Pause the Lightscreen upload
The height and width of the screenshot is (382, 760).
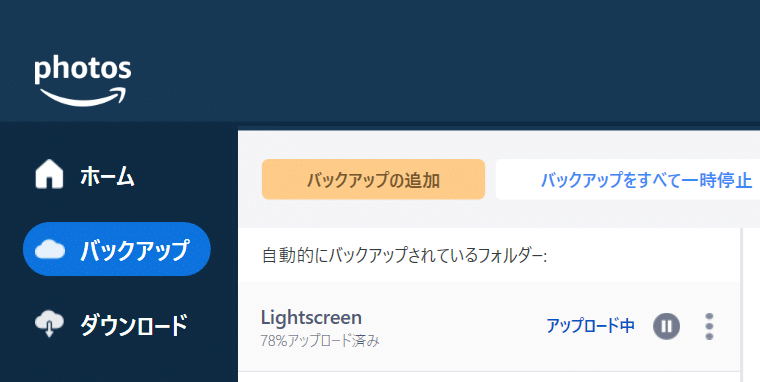click(666, 326)
